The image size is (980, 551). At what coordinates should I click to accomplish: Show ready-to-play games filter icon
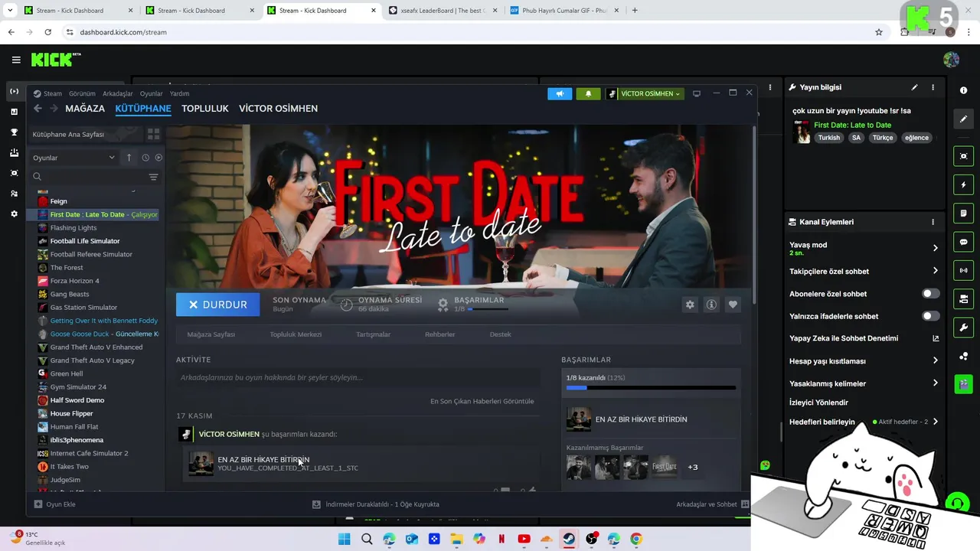[158, 158]
